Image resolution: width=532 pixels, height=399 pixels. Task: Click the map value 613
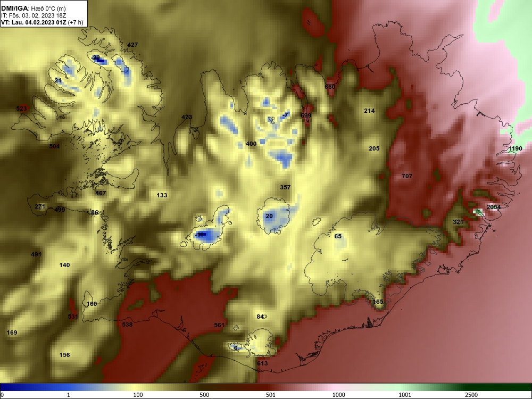[x=262, y=363]
